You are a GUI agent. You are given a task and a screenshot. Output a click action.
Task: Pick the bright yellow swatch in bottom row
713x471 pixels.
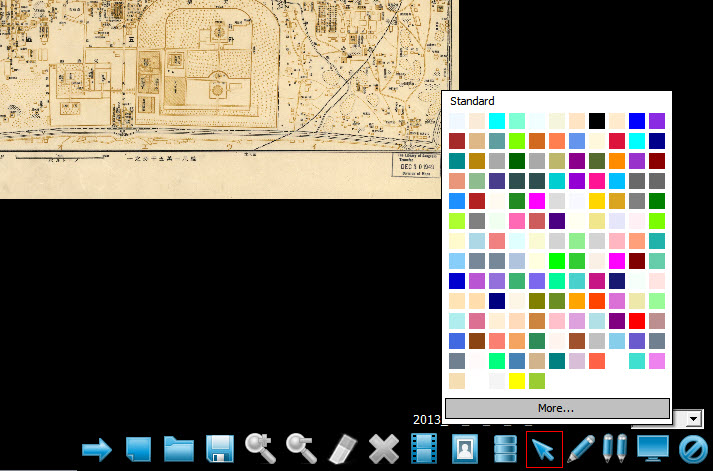click(x=517, y=381)
